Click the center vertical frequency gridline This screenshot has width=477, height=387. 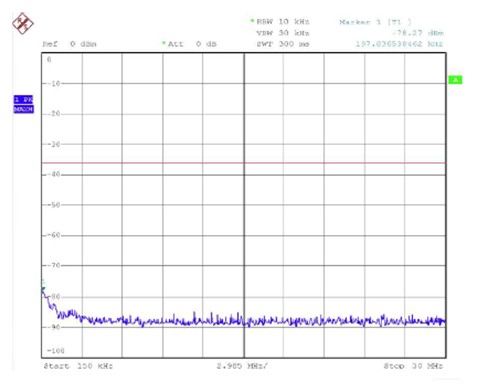[244, 205]
